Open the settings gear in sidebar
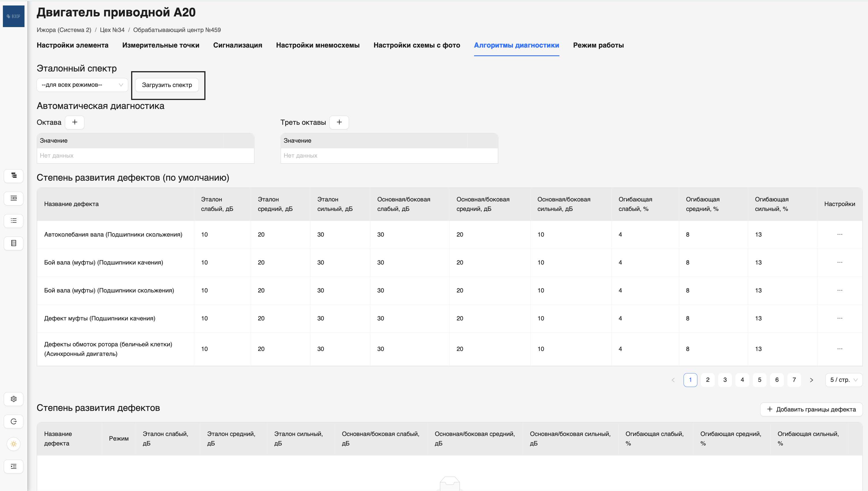Image resolution: width=868 pixels, height=491 pixels. point(14,399)
